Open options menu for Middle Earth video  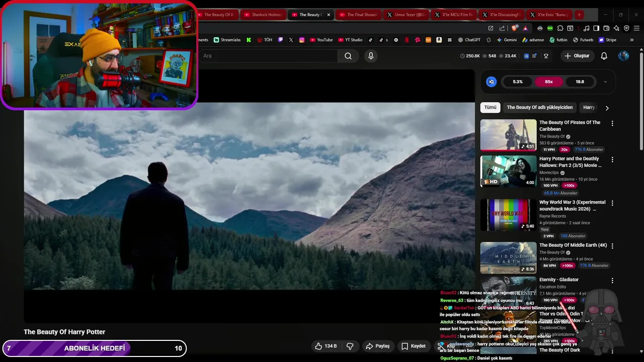(x=612, y=246)
